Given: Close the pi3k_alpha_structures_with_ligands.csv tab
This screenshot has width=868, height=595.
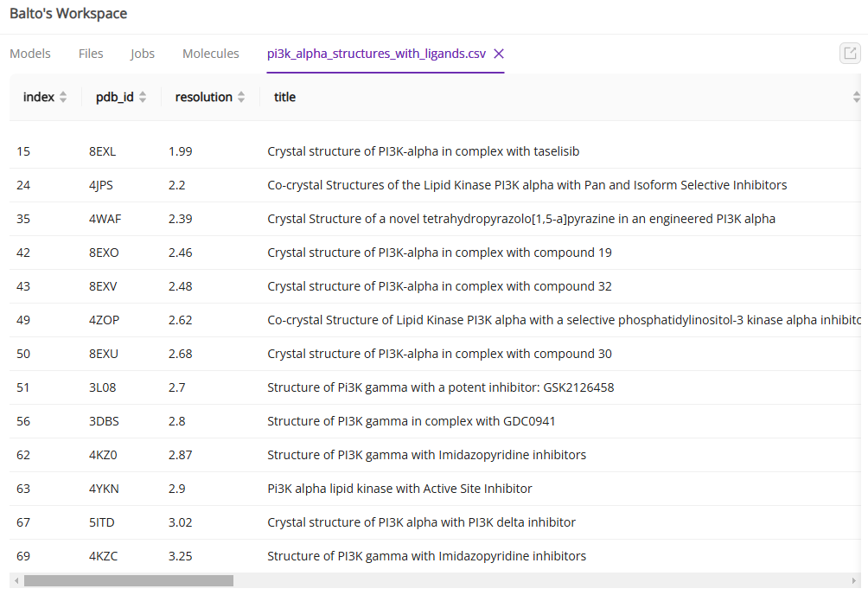Looking at the screenshot, I should point(499,54).
